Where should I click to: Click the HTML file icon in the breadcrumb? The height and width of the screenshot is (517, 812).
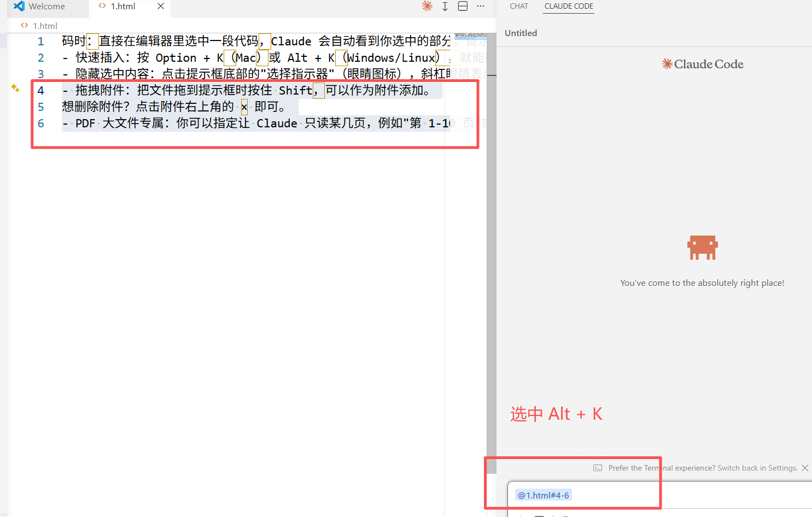(x=24, y=25)
